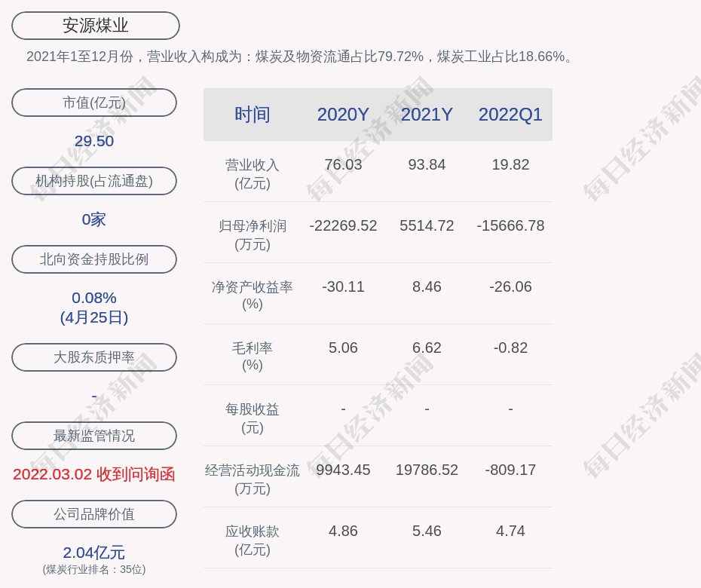Select the 市值(亿元) label pill

(94, 103)
